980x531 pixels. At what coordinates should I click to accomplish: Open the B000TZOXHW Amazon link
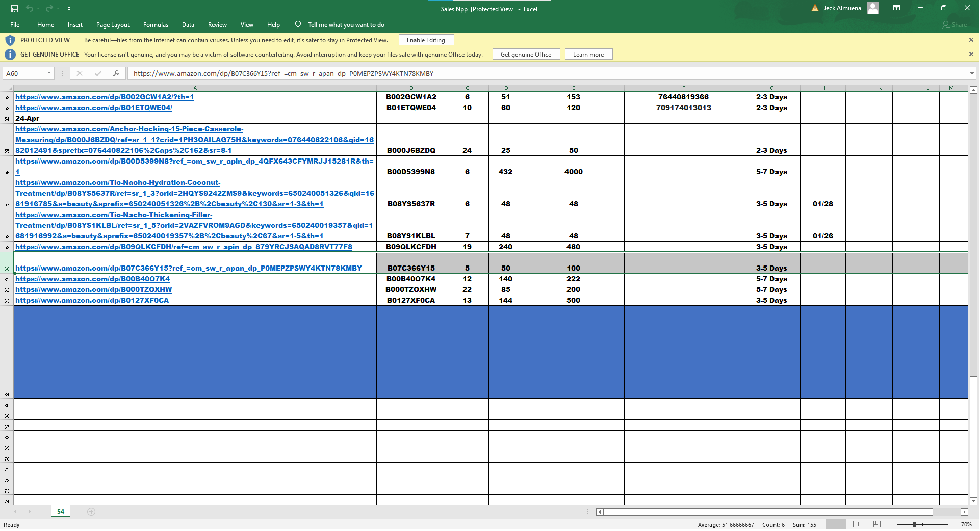click(x=93, y=290)
